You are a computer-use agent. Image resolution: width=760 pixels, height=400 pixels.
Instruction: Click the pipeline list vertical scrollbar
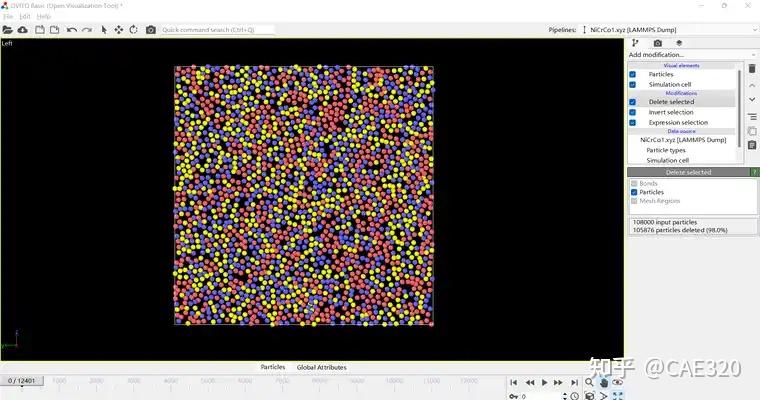pos(739,108)
